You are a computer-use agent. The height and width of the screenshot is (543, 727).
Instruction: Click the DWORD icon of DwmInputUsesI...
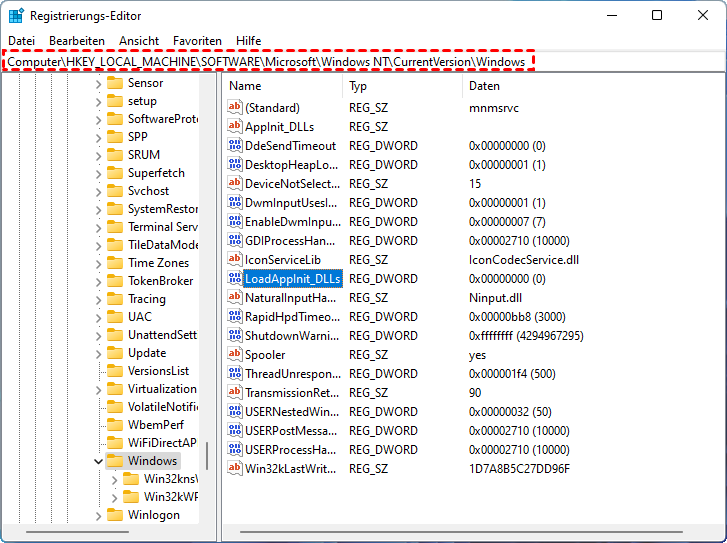tap(235, 203)
